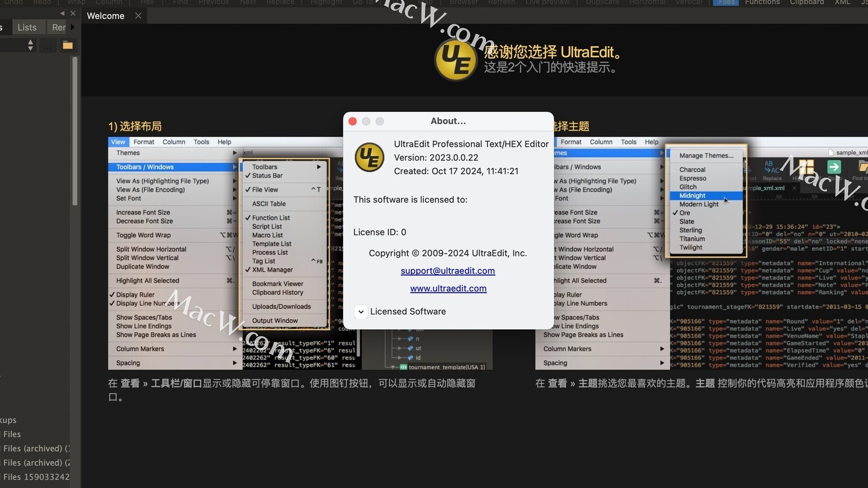
Task: Switch to the Welcome tab
Action: 106,16
